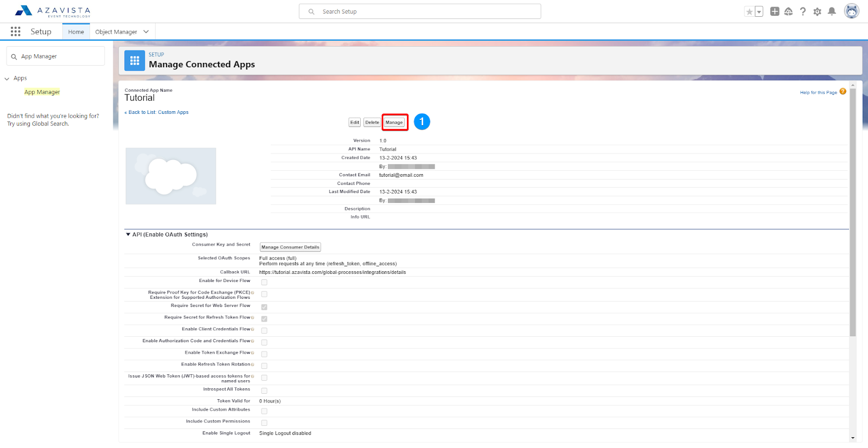This screenshot has height=448, width=868.
Task: Click the PKCE info icon
Action: [x=253, y=293]
